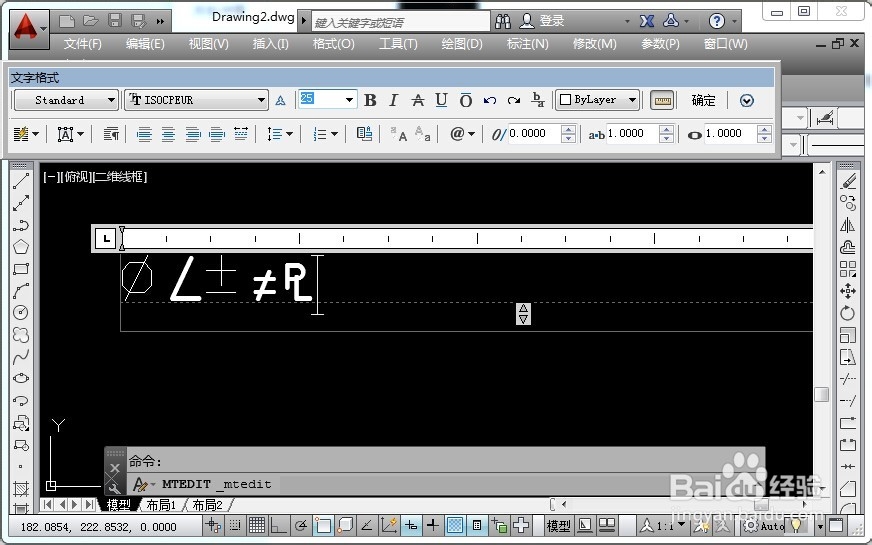Toggle Italic text formatting

394,100
